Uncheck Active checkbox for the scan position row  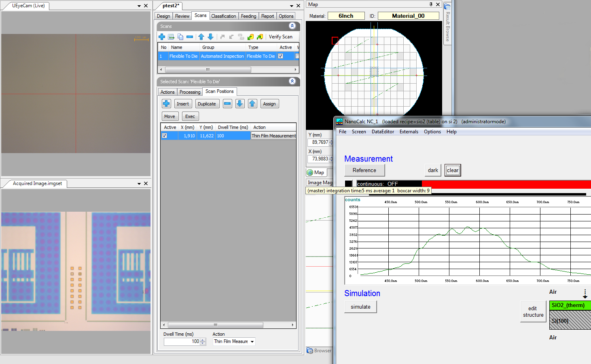click(165, 136)
